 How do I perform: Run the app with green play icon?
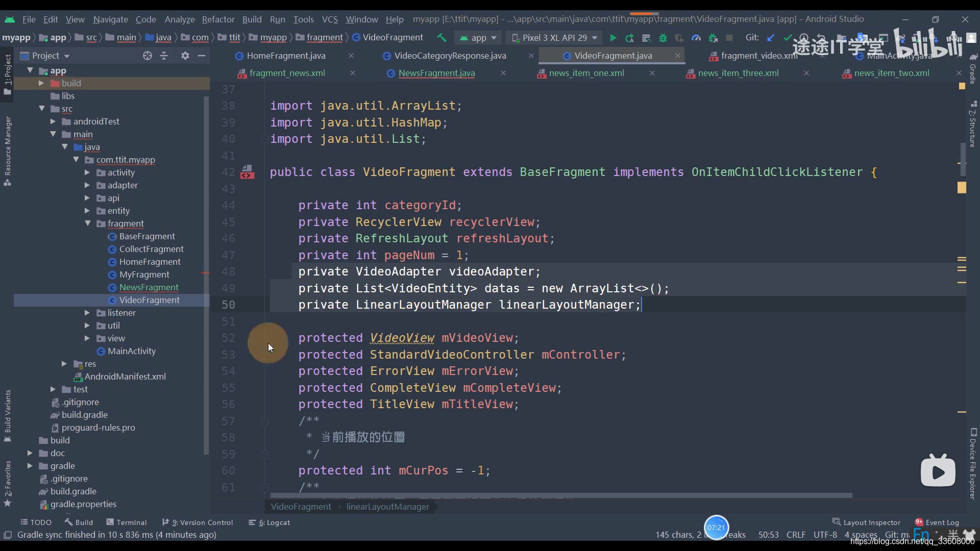click(613, 38)
